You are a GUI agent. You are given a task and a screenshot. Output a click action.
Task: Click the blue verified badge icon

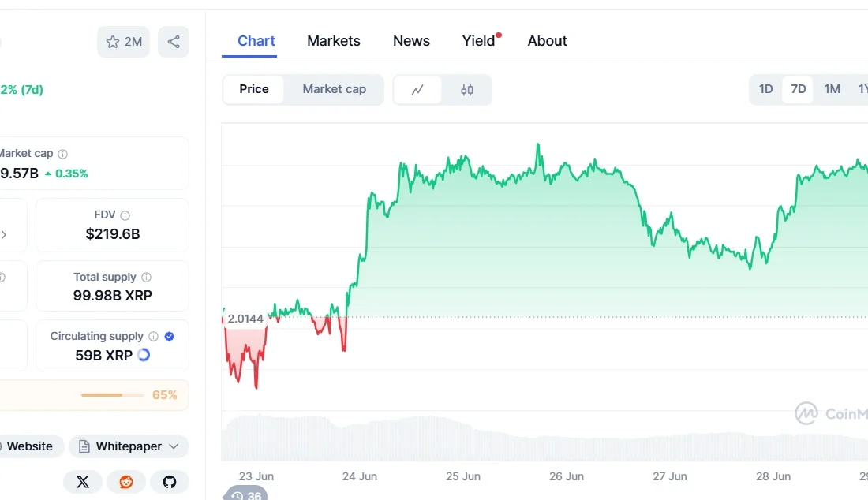(x=169, y=337)
